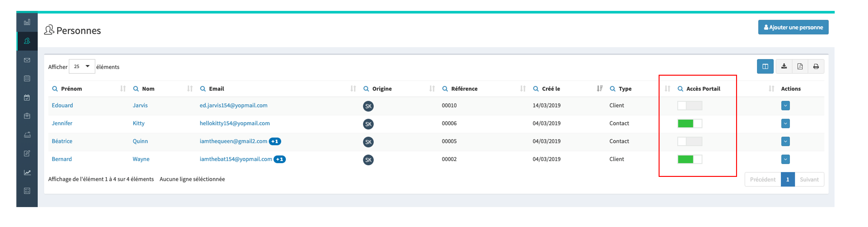The image size is (868, 227).
Task: Open actions dropdown for Jennifer Kitty
Action: (x=786, y=123)
